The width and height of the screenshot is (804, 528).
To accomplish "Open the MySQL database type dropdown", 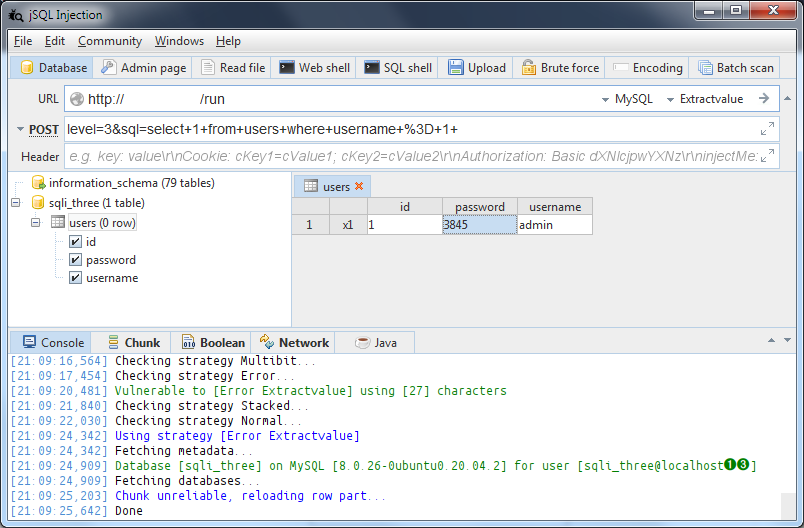I will click(627, 99).
